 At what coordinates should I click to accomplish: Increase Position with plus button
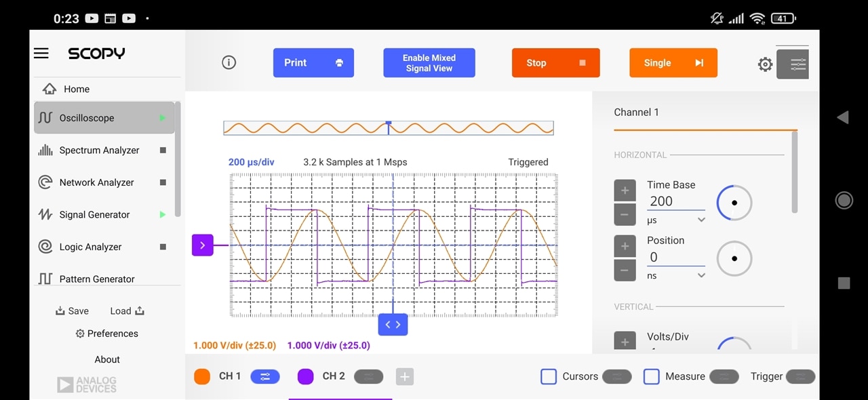tap(625, 246)
